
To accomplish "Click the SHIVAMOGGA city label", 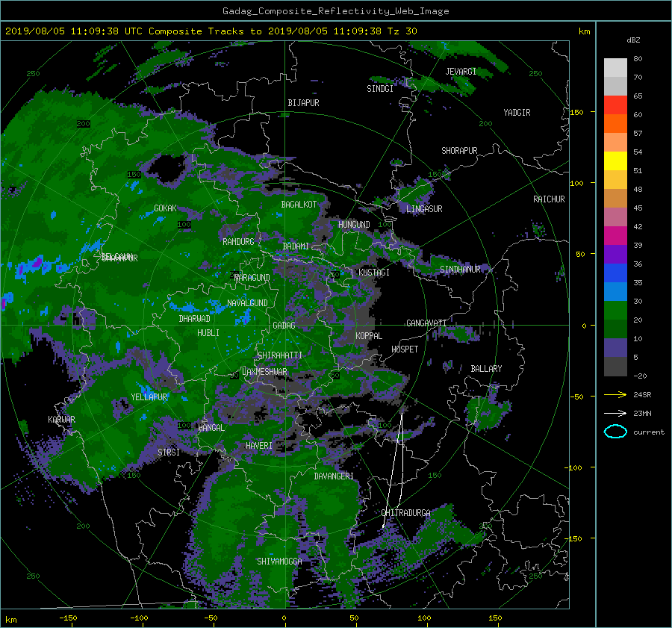I will (x=279, y=561).
